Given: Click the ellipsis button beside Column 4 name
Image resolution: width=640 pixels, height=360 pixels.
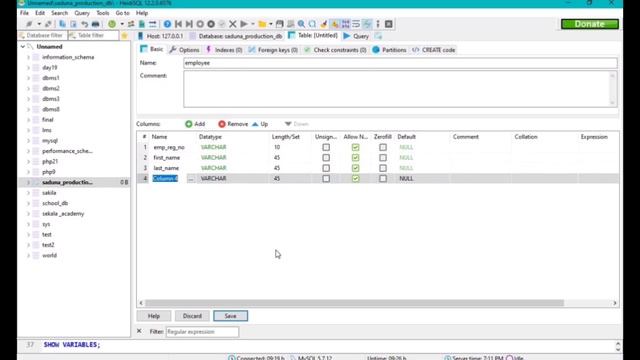Looking at the screenshot, I should (x=191, y=178).
